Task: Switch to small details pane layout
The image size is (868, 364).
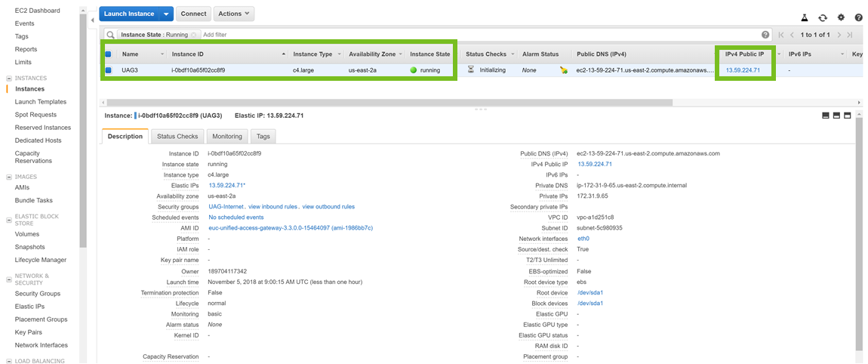Action: pos(826,116)
